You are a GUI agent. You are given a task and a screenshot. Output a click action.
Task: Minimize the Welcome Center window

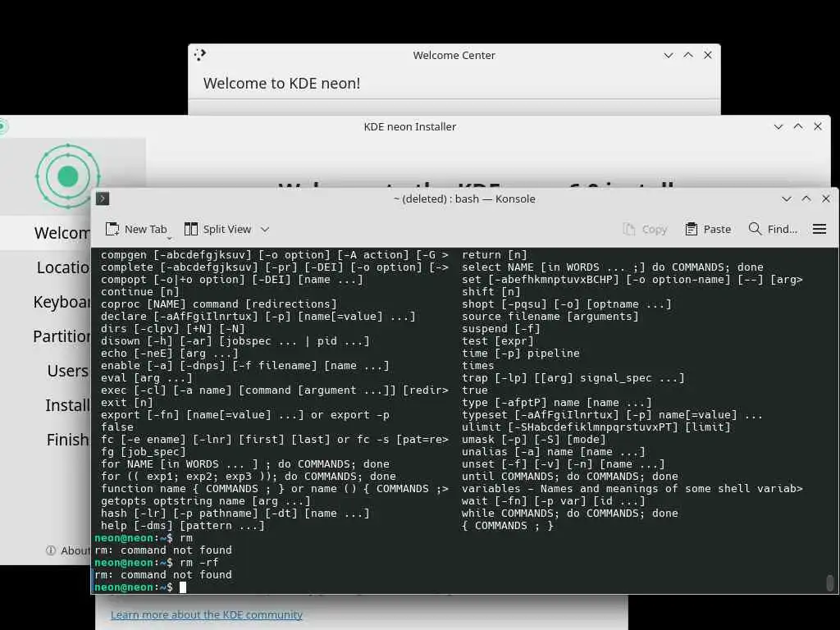(668, 55)
